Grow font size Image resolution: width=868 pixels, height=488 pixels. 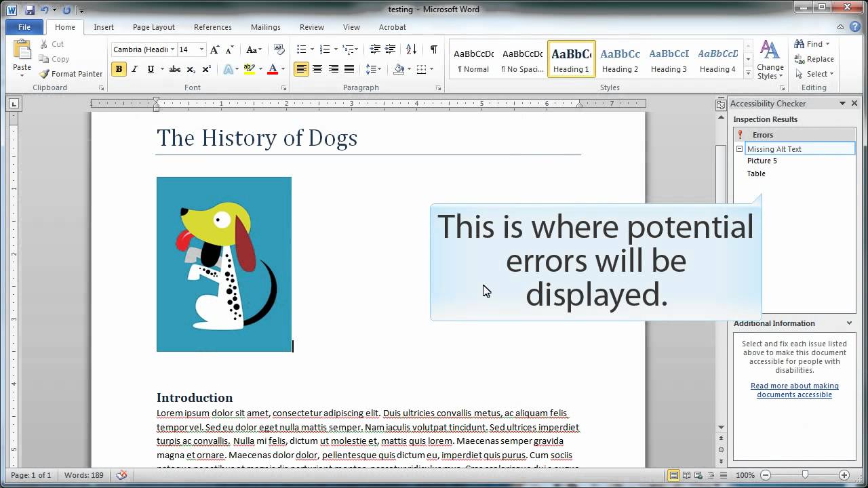tap(214, 49)
